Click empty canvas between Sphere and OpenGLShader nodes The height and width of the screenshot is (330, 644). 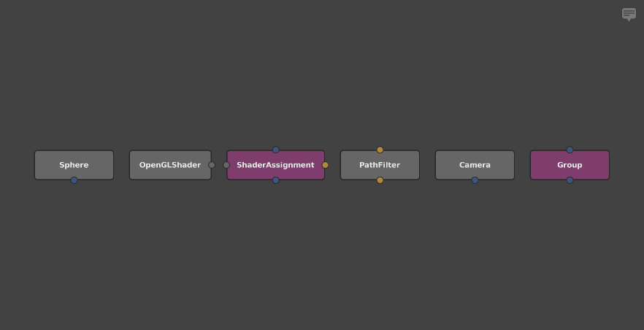(x=122, y=165)
